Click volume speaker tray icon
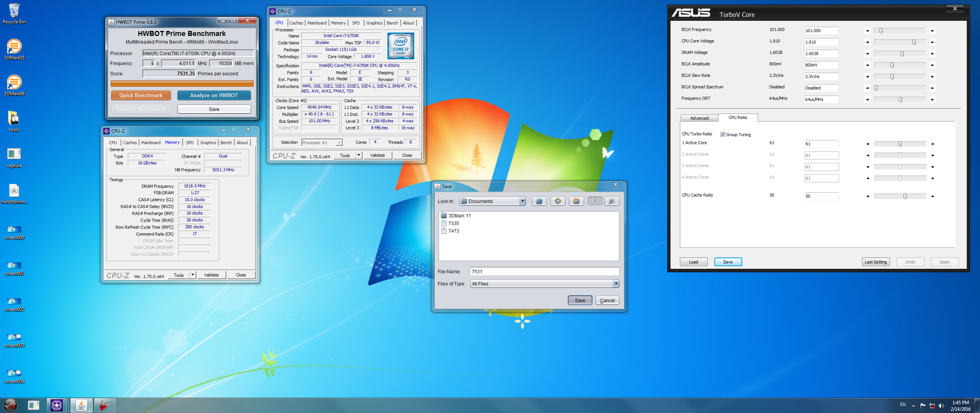 coord(941,406)
